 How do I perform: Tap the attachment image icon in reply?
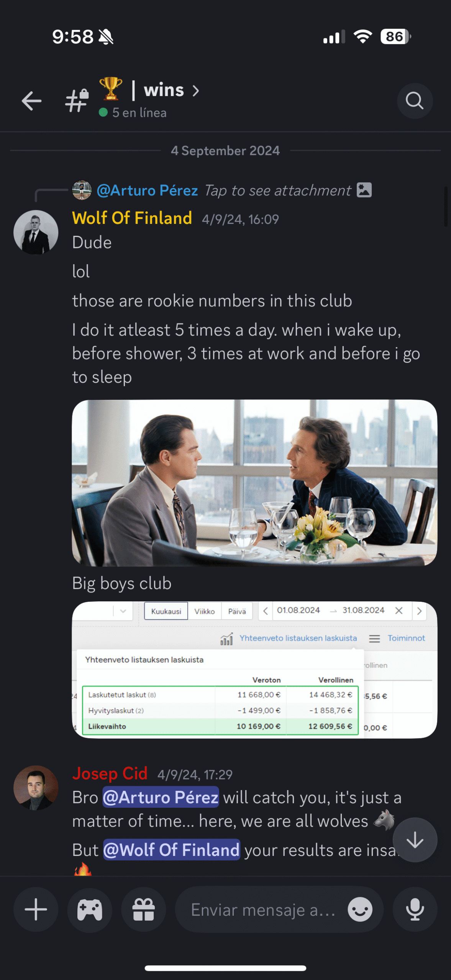pyautogui.click(x=364, y=190)
